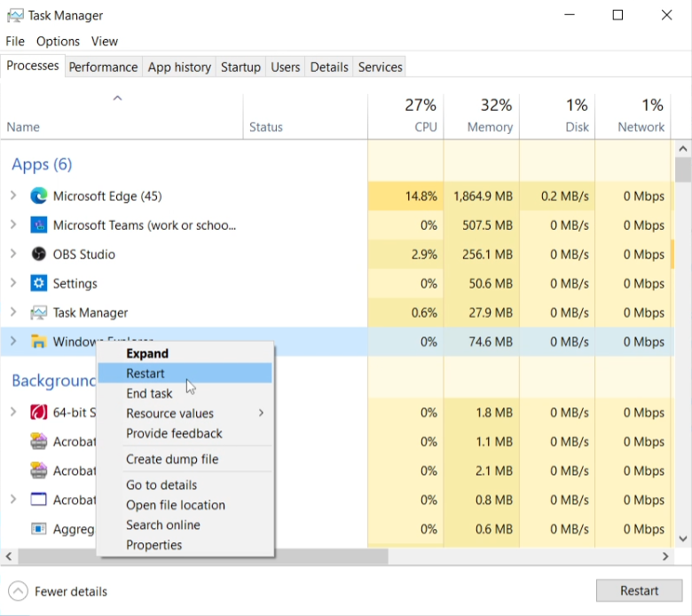Click the Windows Explorer folder icon
692x616 pixels.
click(x=38, y=342)
